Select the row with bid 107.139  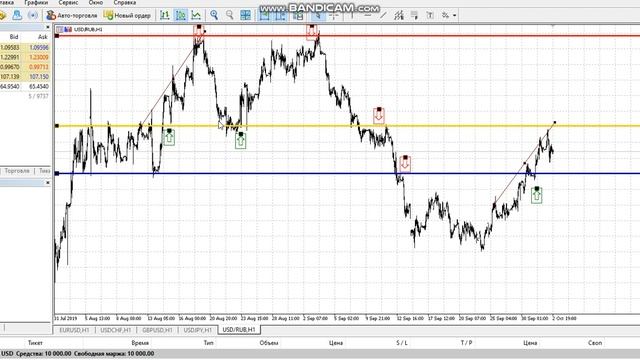pos(25,77)
